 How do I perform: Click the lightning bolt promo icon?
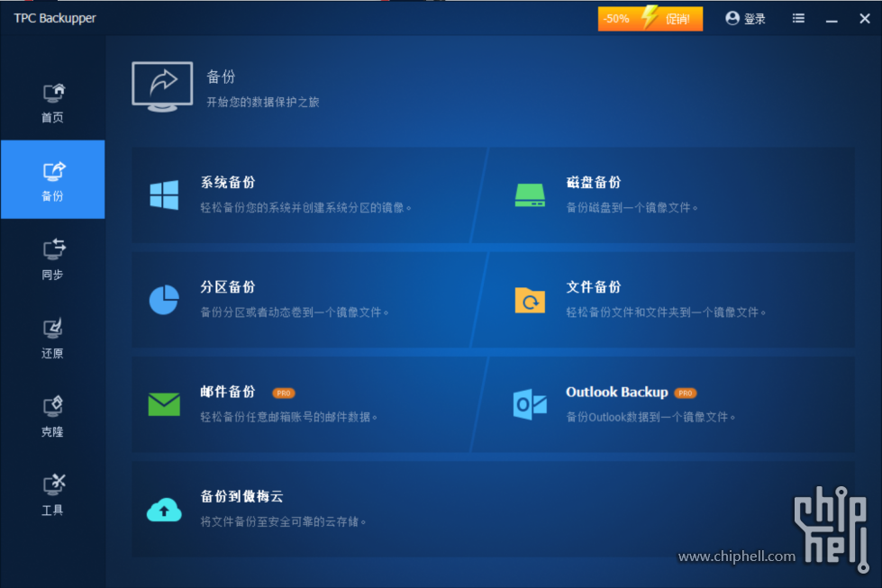(650, 17)
